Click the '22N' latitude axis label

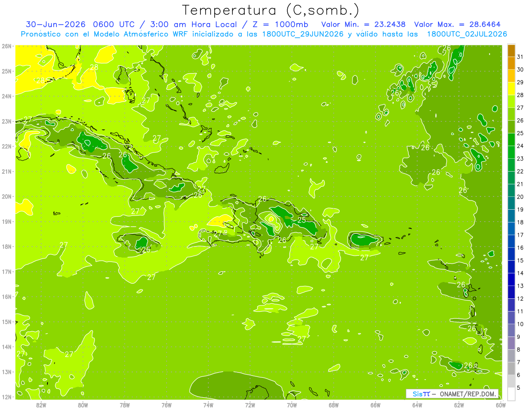point(7,146)
